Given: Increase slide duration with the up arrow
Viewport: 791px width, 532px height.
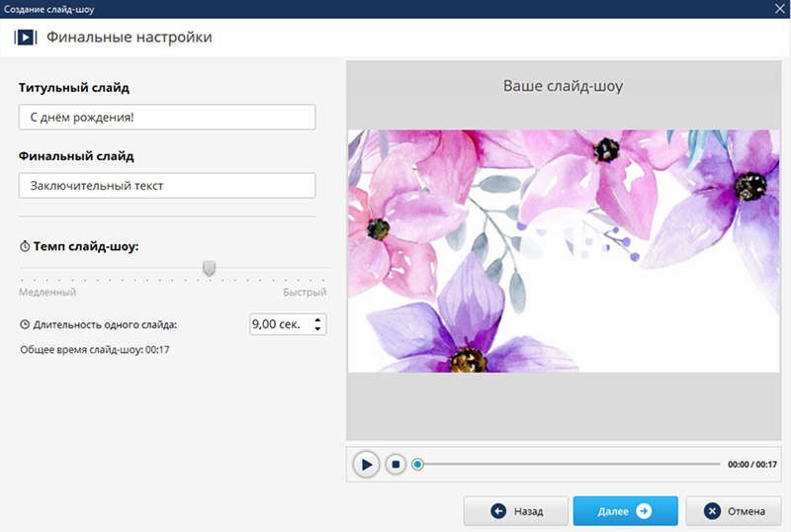Looking at the screenshot, I should pos(316,319).
